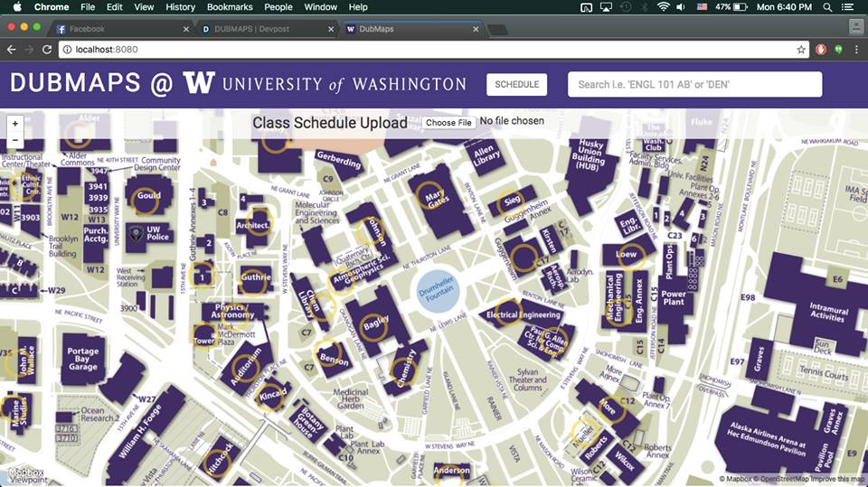Zoom in the map with plus button

15,124
